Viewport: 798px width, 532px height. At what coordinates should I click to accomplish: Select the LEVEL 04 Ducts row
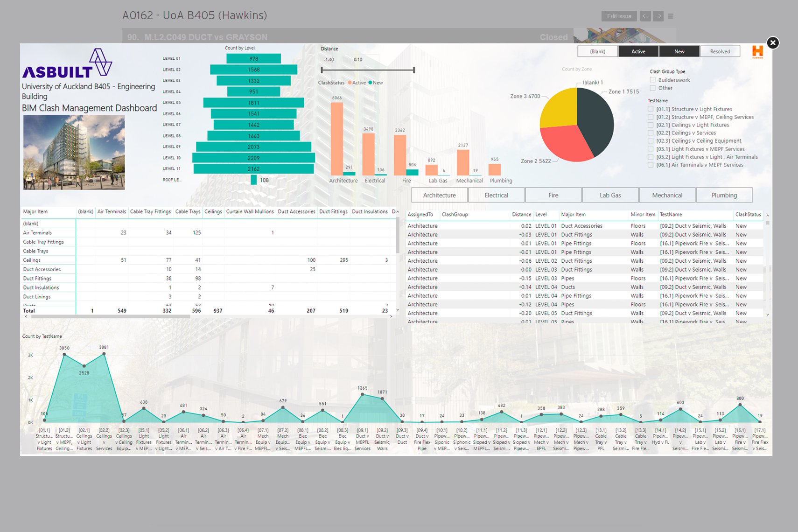click(x=585, y=287)
